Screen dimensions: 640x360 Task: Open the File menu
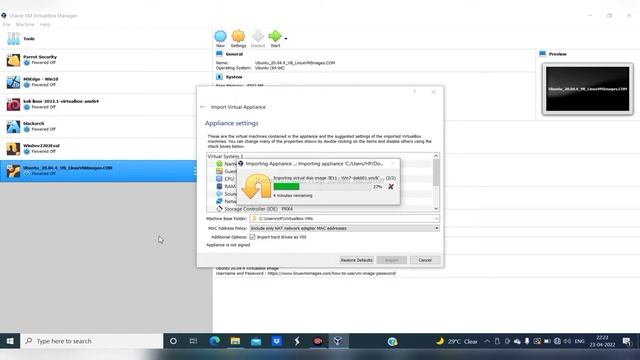6,24
